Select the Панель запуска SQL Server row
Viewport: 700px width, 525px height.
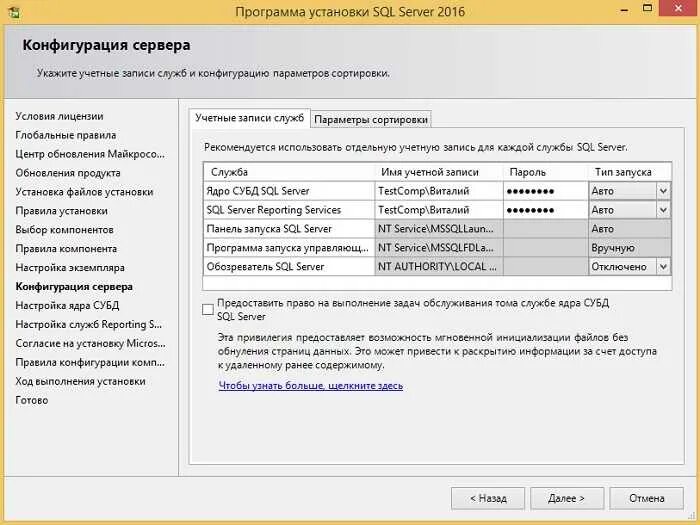pos(288,229)
